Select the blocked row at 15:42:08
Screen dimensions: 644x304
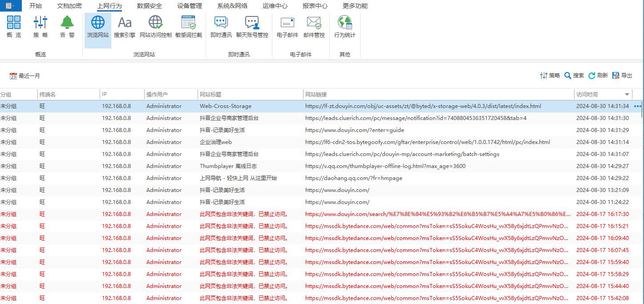tap(320, 298)
